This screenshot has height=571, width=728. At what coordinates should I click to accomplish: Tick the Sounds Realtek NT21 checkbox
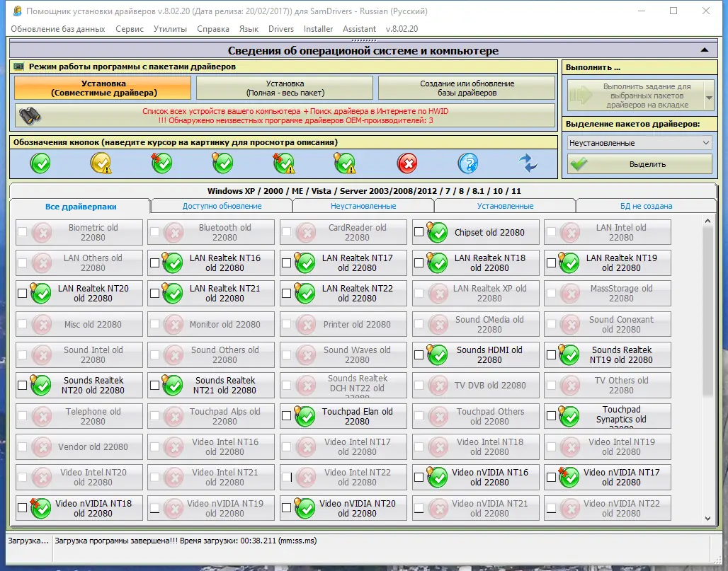coord(154,385)
